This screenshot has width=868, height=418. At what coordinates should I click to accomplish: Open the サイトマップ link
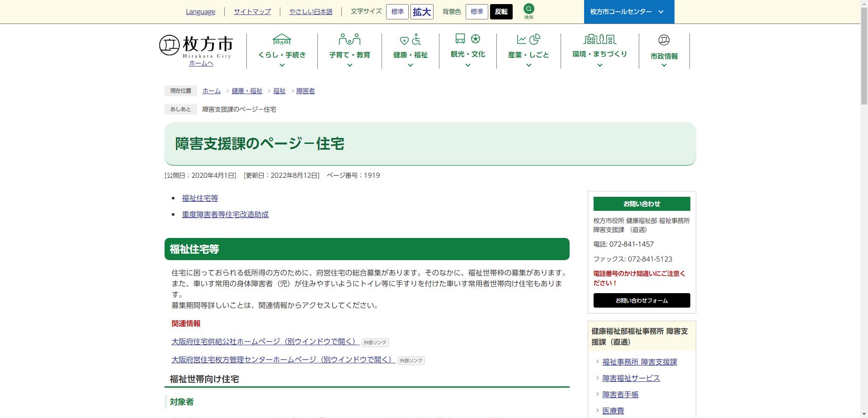[x=252, y=12]
